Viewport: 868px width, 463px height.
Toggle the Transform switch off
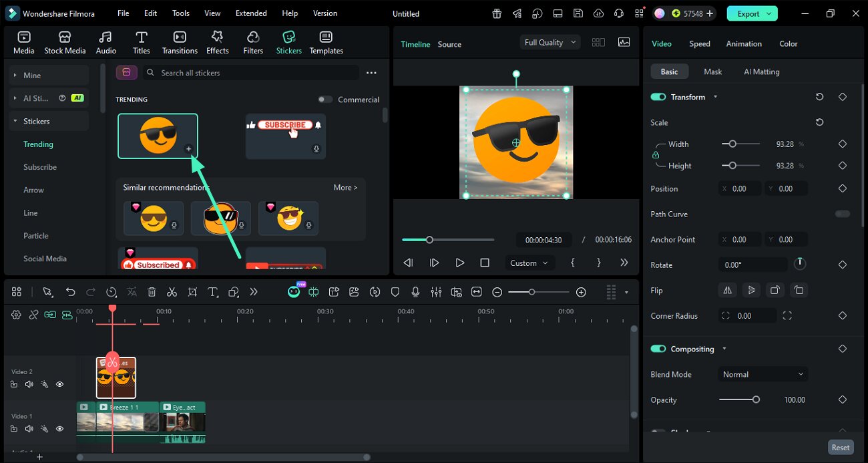pyautogui.click(x=658, y=97)
